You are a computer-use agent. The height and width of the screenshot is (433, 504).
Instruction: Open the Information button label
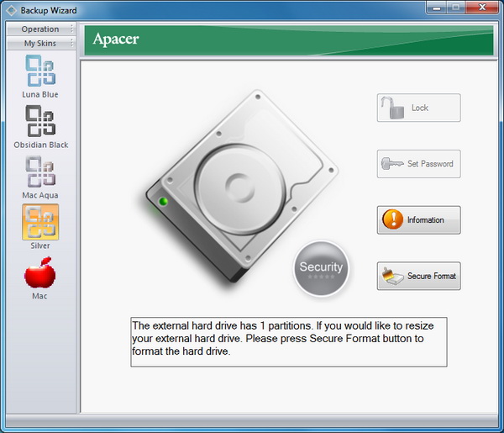pos(426,219)
